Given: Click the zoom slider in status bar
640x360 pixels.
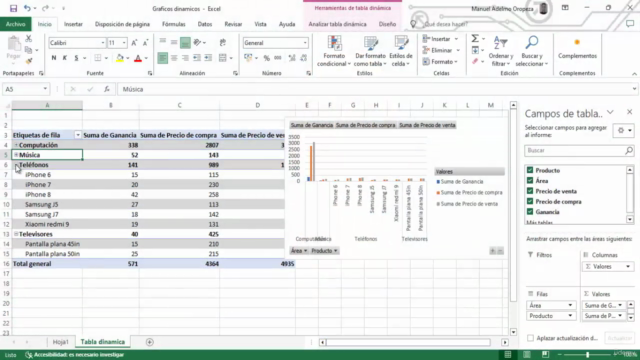Looking at the screenshot, I should click(x=587, y=355).
